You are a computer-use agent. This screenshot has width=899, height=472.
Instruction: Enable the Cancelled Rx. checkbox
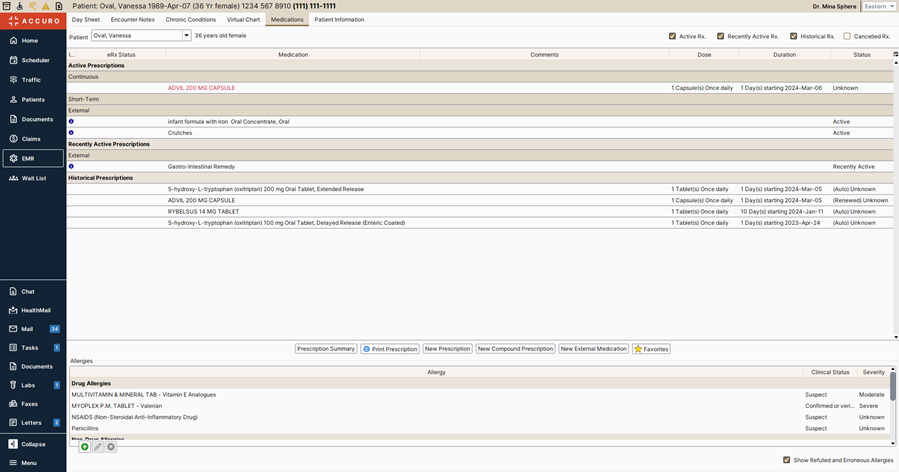click(x=848, y=36)
